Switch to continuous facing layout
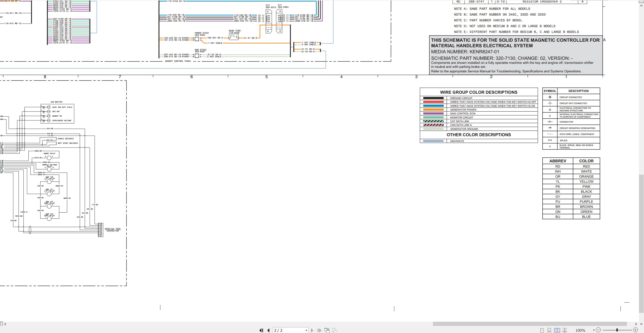Screen dimensions: 644x333 pos(565,330)
